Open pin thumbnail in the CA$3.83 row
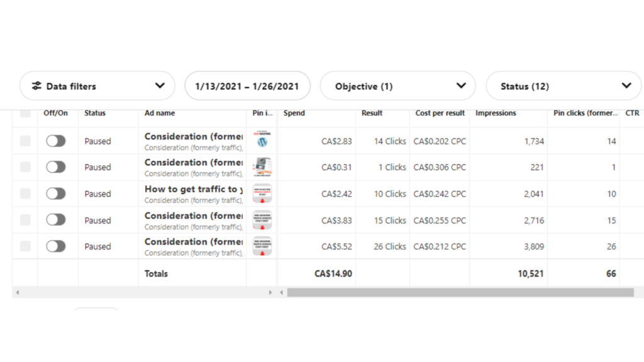This screenshot has width=644, height=362. 262,220
